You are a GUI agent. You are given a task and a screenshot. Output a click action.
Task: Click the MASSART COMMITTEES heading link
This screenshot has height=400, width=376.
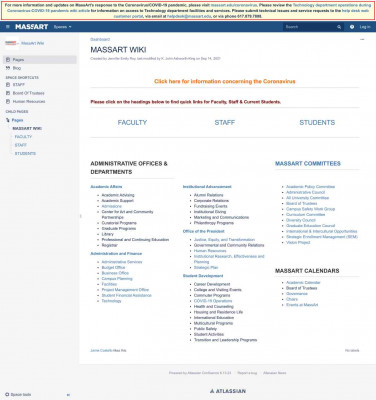308,164
